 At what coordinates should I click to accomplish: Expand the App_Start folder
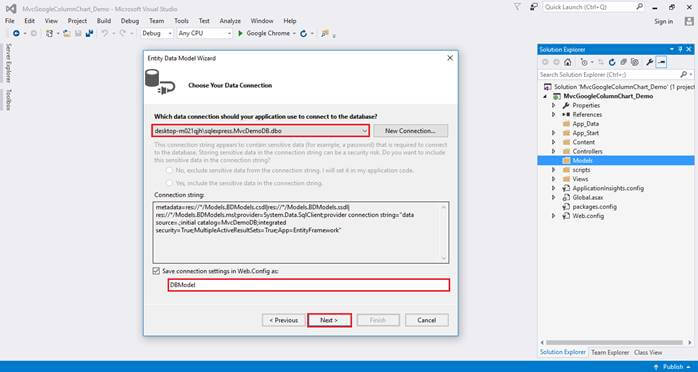click(x=554, y=133)
